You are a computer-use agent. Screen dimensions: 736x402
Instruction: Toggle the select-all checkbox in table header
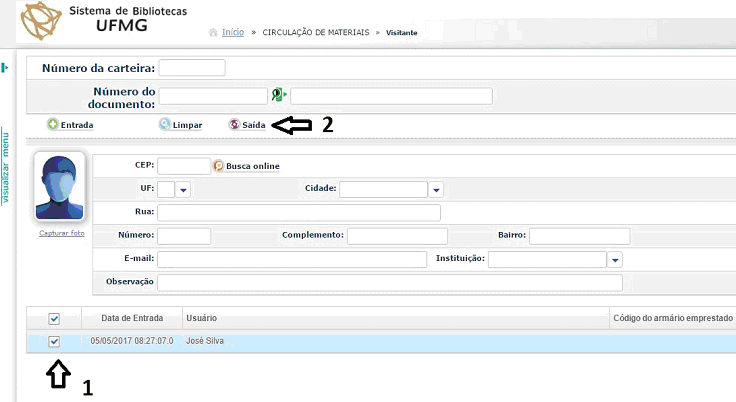coord(55,318)
